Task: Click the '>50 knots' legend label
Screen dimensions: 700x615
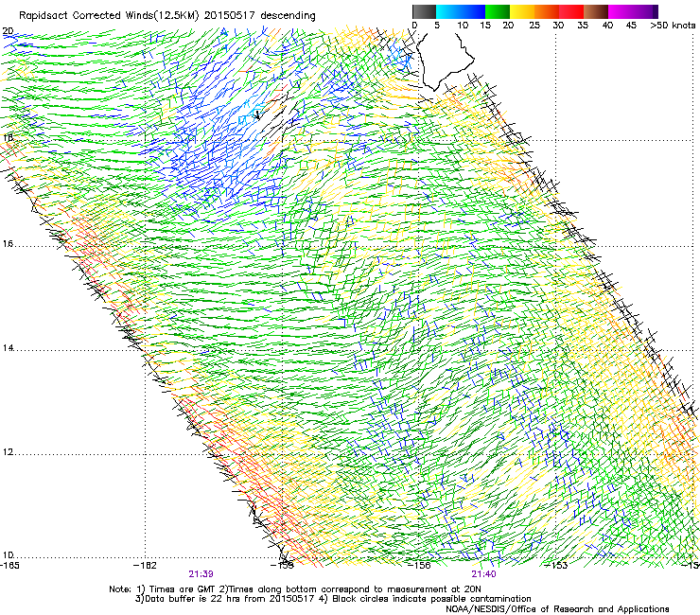Action: (673, 25)
